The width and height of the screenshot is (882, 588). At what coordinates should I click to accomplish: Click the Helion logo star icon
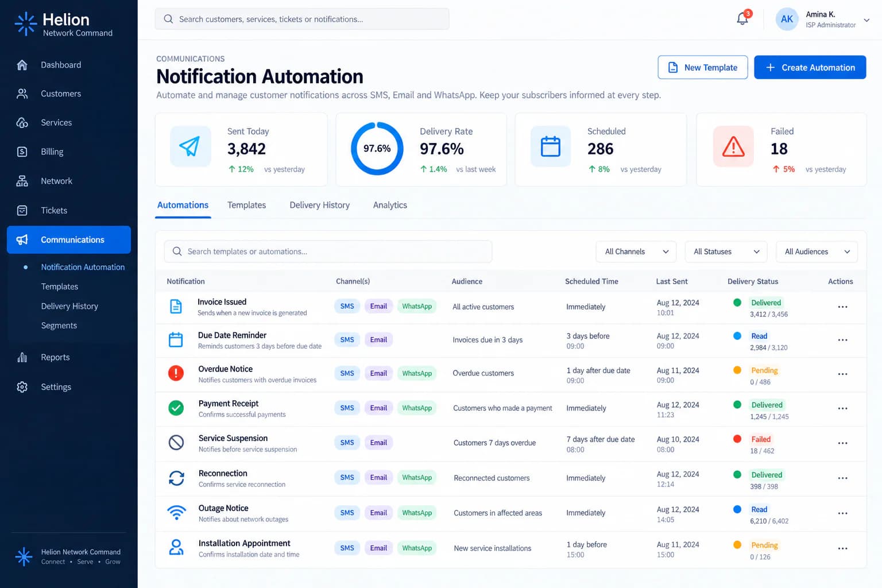(x=26, y=24)
